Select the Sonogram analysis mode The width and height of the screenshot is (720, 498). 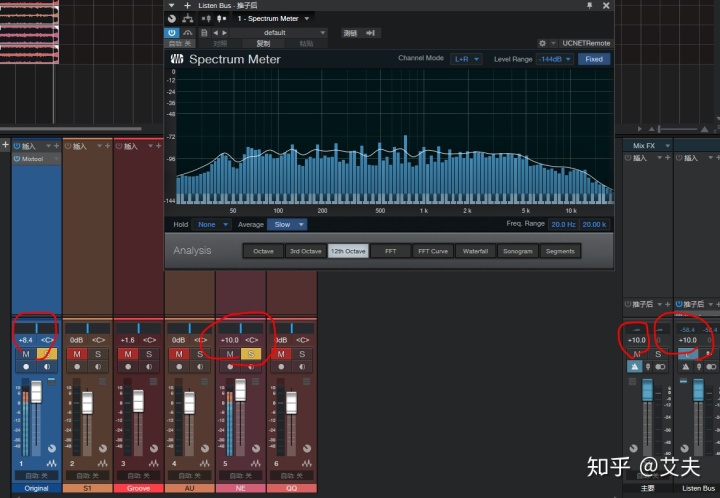pyautogui.click(x=518, y=251)
